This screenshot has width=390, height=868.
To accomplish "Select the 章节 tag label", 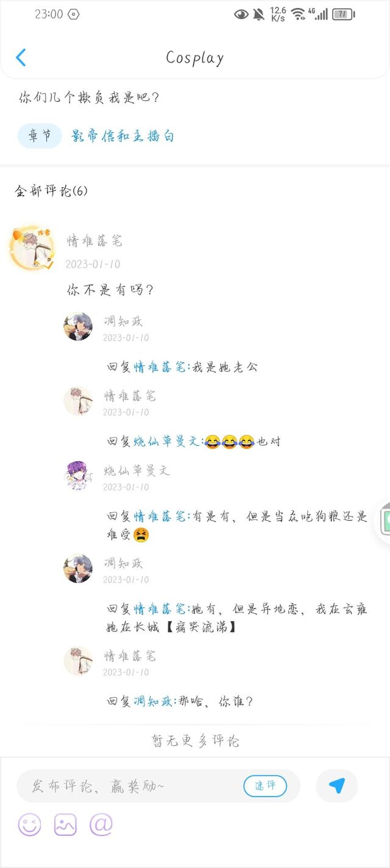I will pyautogui.click(x=40, y=135).
